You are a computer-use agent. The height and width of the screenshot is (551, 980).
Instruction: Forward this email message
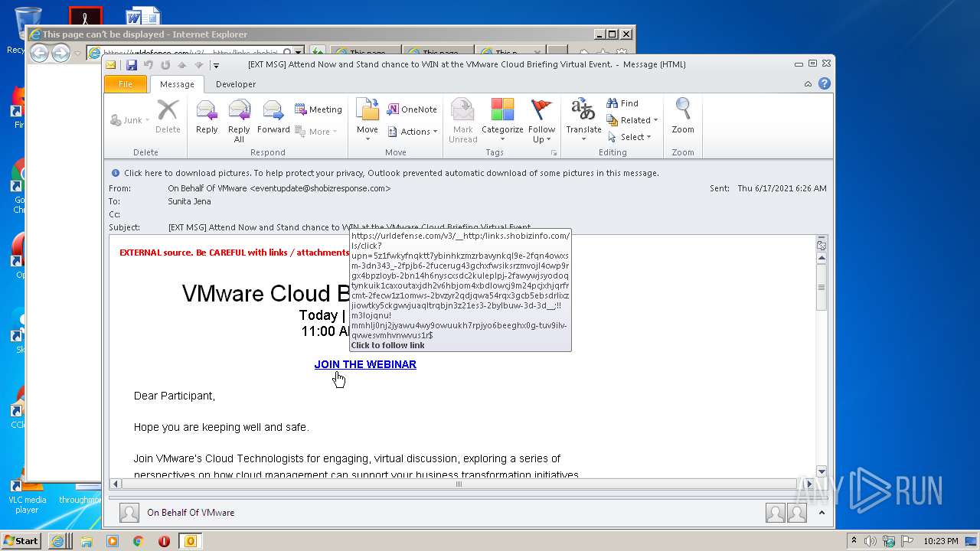click(273, 117)
